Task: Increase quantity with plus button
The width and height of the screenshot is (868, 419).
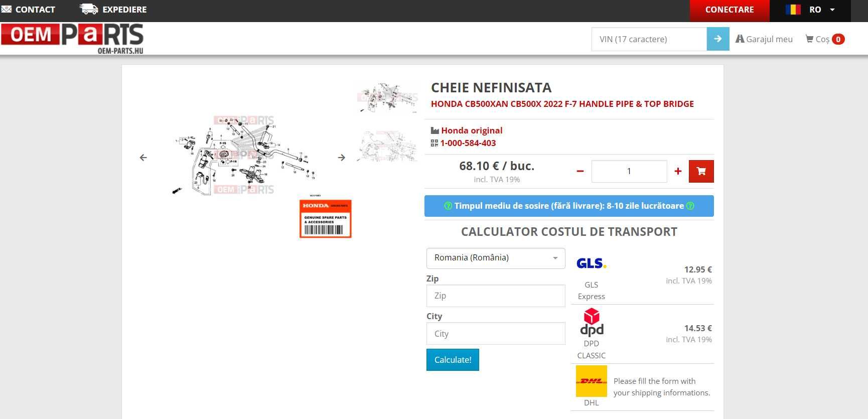Action: tap(678, 172)
